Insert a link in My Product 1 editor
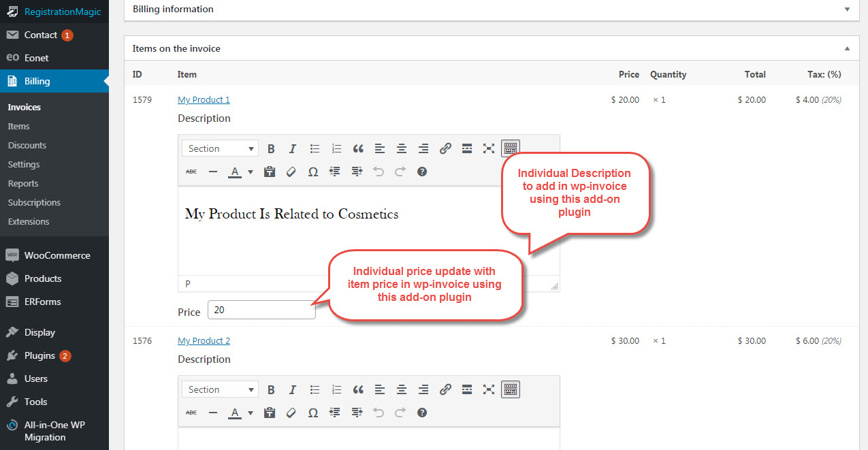Screen dimensions: 868x450 (445, 148)
